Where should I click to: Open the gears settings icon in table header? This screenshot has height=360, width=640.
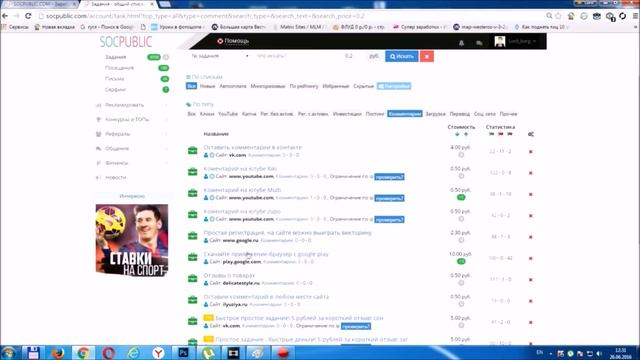531,134
